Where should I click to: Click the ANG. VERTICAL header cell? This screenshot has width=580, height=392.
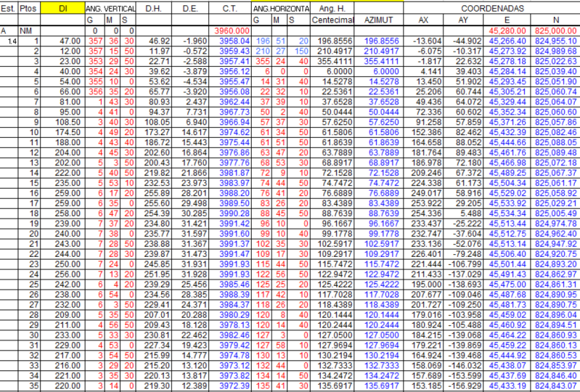click(110, 9)
